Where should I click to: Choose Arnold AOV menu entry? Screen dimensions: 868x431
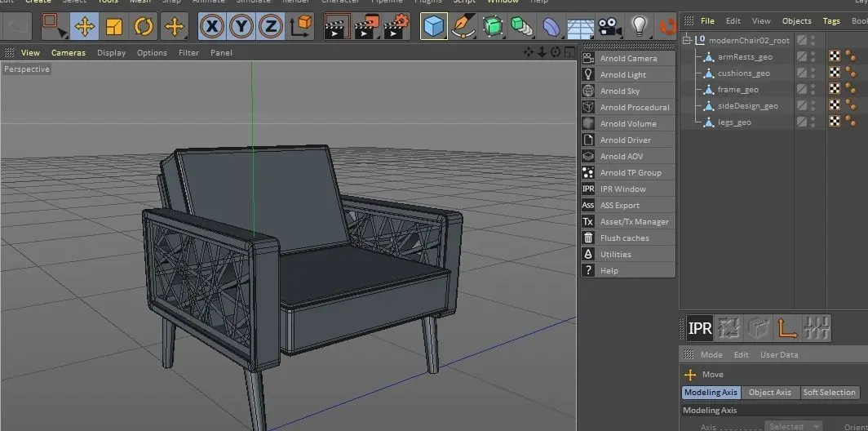[x=628, y=156]
